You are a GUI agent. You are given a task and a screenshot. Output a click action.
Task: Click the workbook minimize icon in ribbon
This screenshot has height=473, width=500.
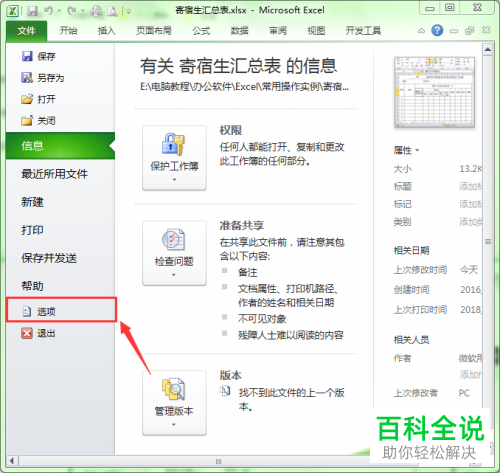(x=454, y=31)
